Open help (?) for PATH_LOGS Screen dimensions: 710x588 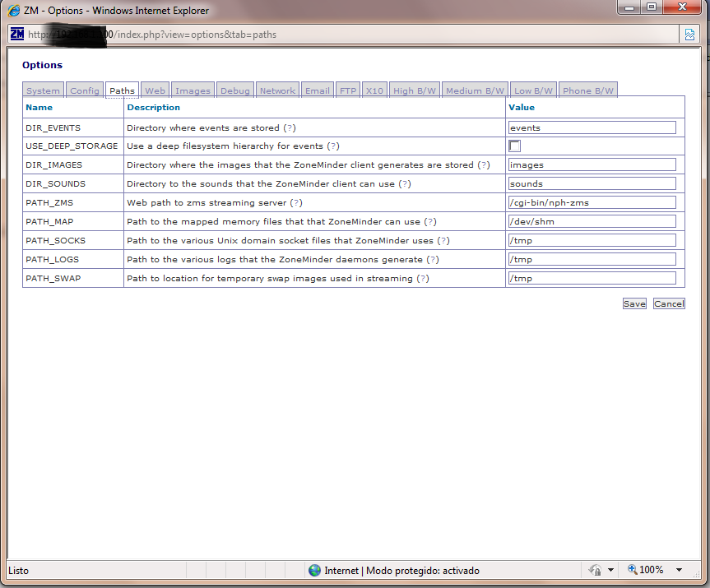433,259
